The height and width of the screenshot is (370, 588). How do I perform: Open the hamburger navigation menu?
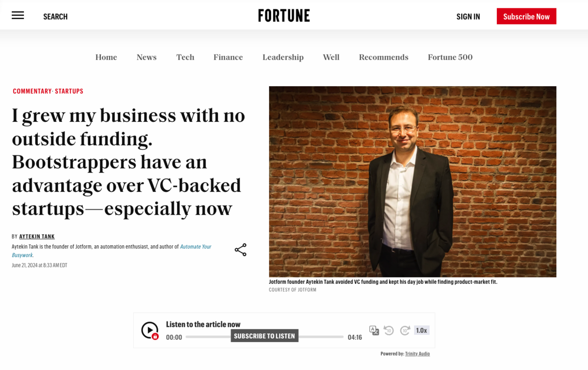[x=18, y=16]
